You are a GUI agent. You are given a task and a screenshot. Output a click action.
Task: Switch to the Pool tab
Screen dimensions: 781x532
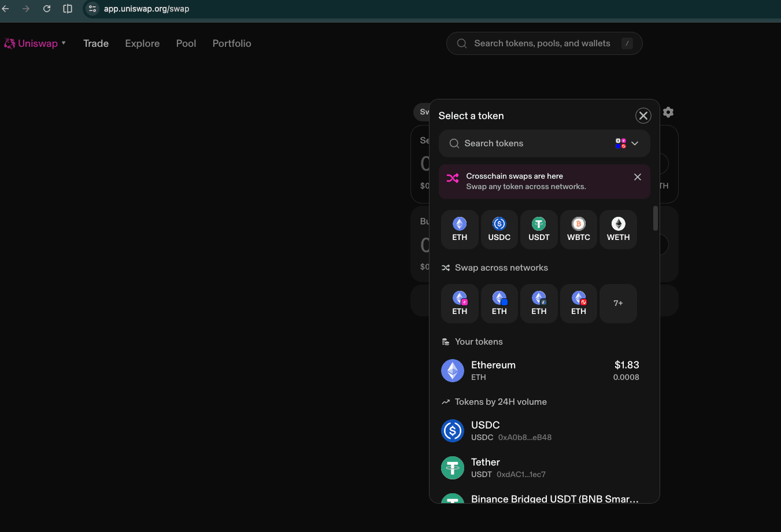coord(186,43)
